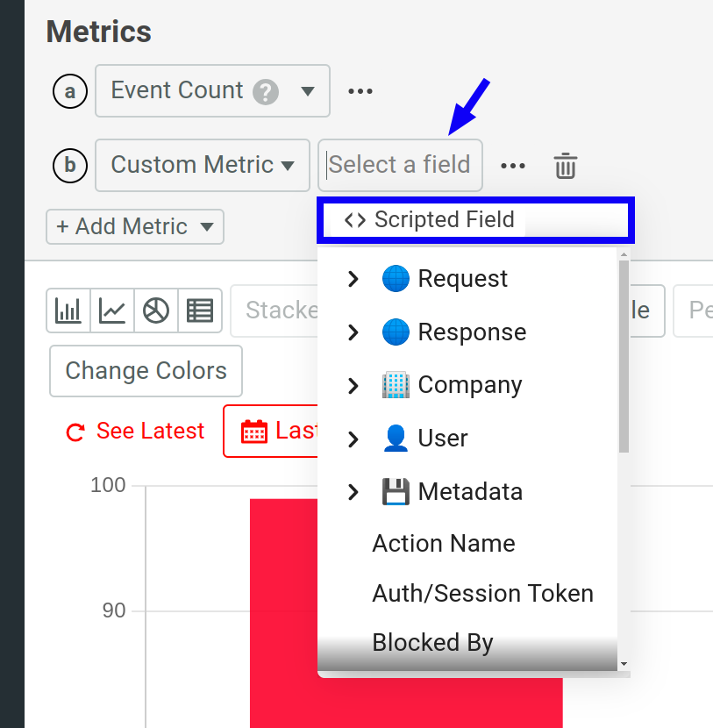This screenshot has width=713, height=728.
Task: Open the Custom Metric type dropdown
Action: [x=202, y=165]
